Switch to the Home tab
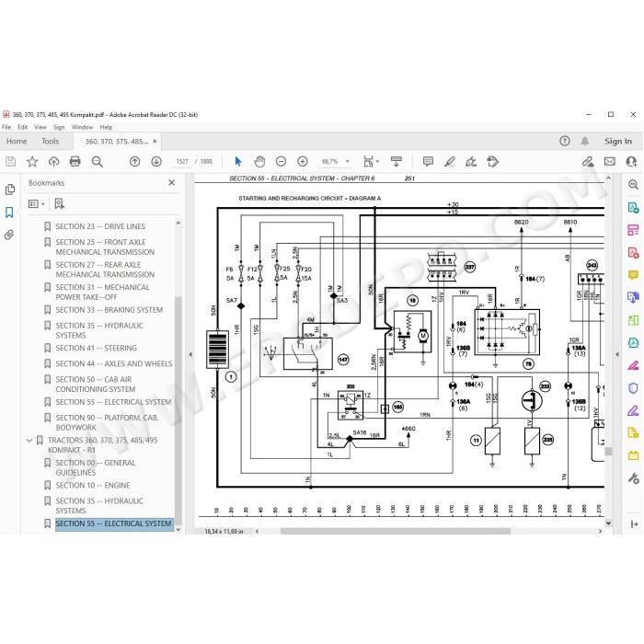The image size is (644, 644). click(x=17, y=142)
